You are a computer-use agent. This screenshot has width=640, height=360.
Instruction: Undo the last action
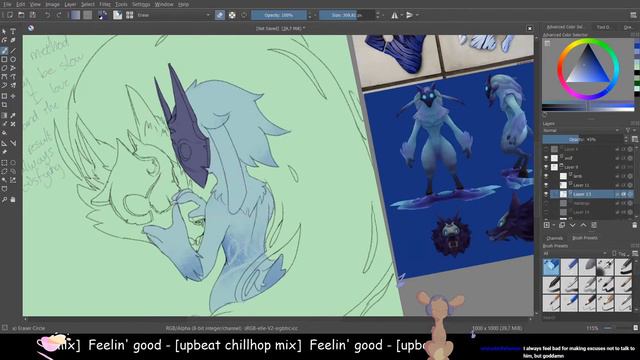click(47, 15)
